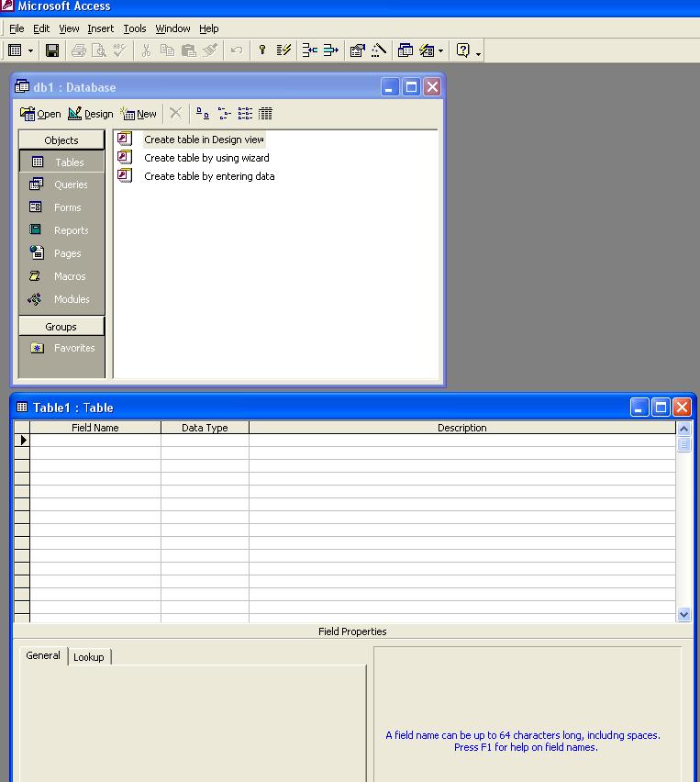This screenshot has width=700, height=782.
Task: Open the Properties toolbar icon
Action: pyautogui.click(x=357, y=50)
